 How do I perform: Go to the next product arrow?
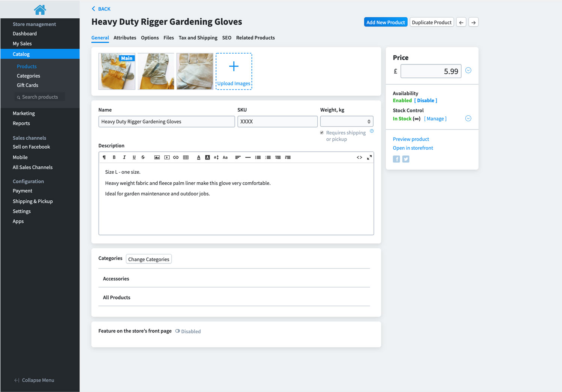tap(474, 22)
